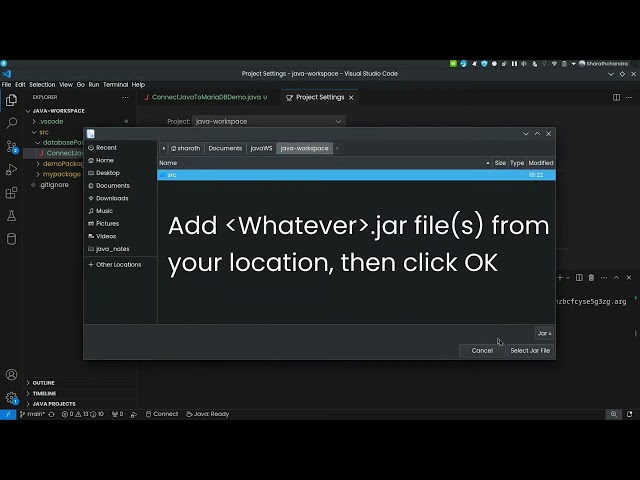Expand the TIMELINE section
This screenshot has width=640, height=480.
pyautogui.click(x=44, y=393)
